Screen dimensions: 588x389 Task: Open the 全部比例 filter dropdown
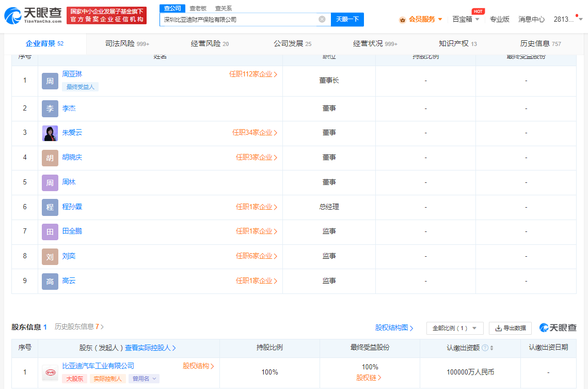tap(454, 328)
